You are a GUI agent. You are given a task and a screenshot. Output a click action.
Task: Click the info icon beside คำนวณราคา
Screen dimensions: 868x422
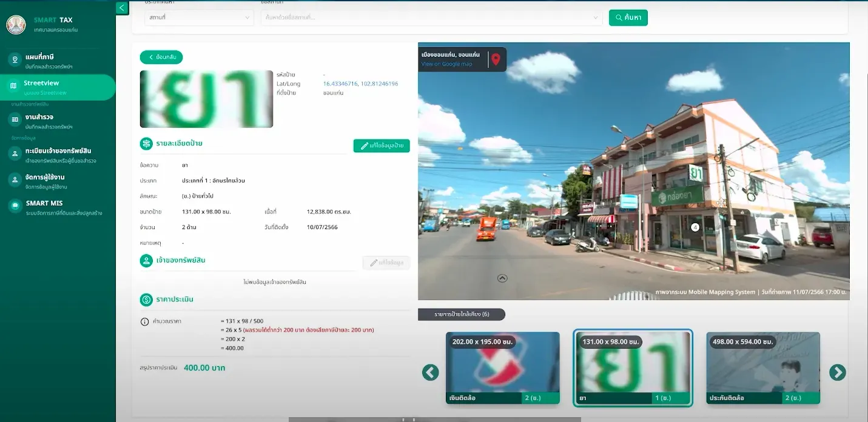pos(144,321)
